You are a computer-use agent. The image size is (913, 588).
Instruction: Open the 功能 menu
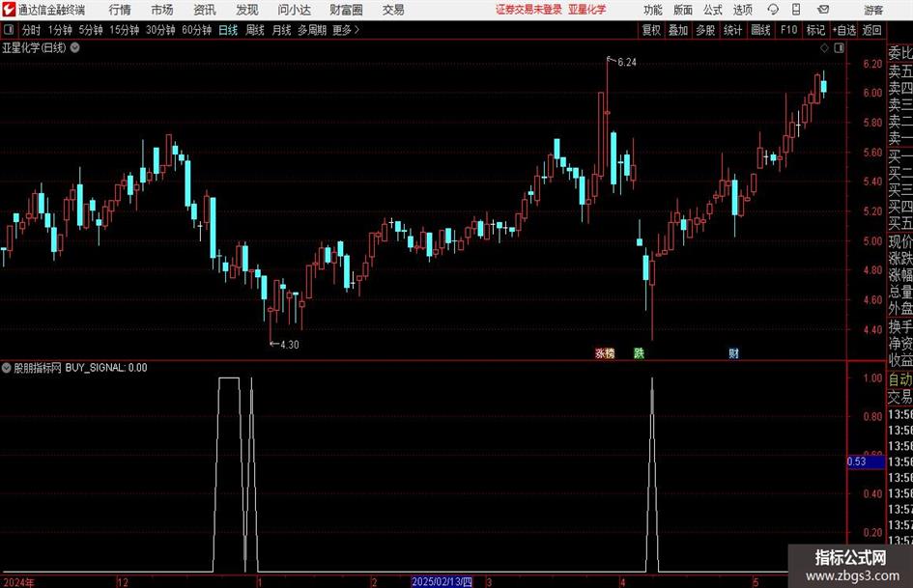(x=653, y=10)
